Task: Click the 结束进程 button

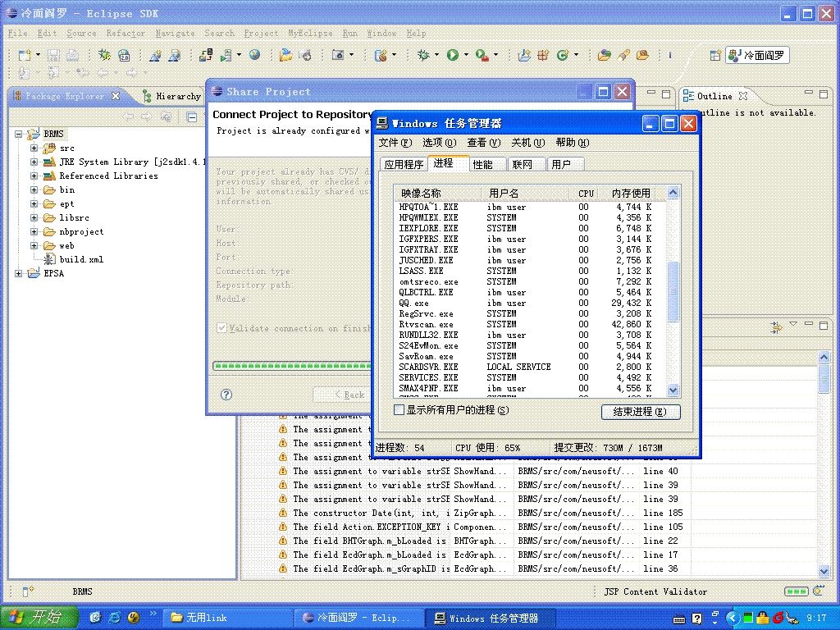Action: click(641, 412)
